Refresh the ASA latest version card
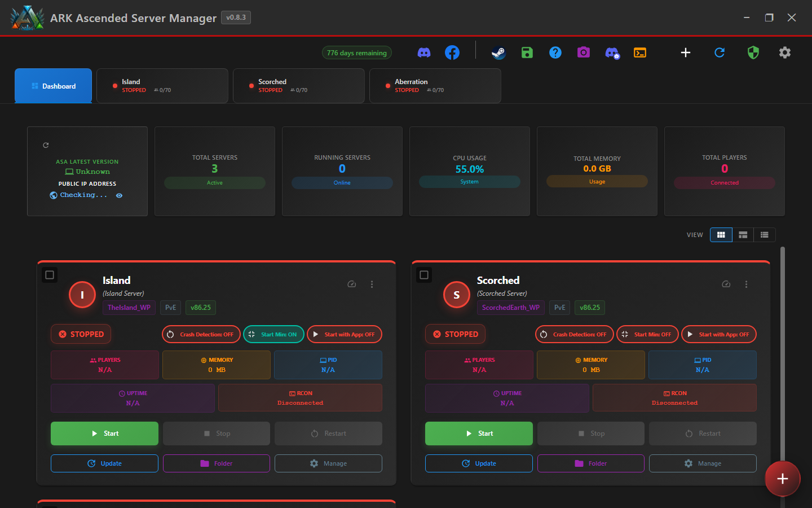The width and height of the screenshot is (812, 508). pos(46,145)
